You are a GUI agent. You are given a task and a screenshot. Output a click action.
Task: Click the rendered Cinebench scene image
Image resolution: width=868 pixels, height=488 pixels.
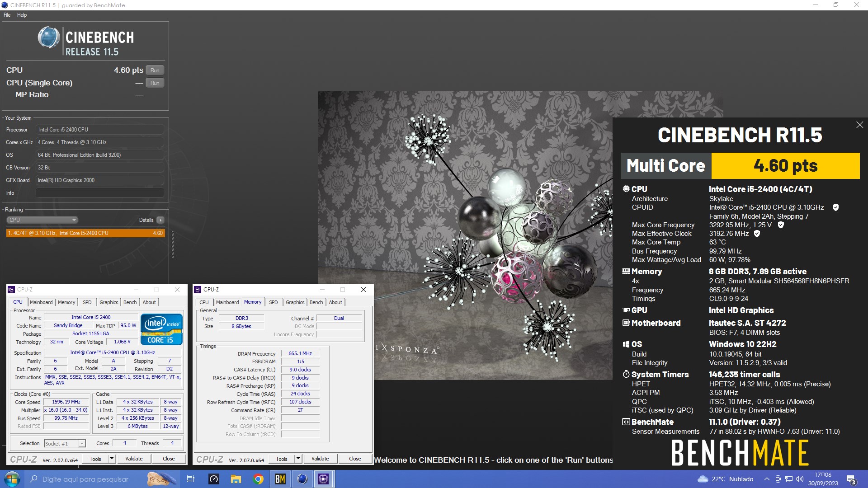(x=466, y=235)
